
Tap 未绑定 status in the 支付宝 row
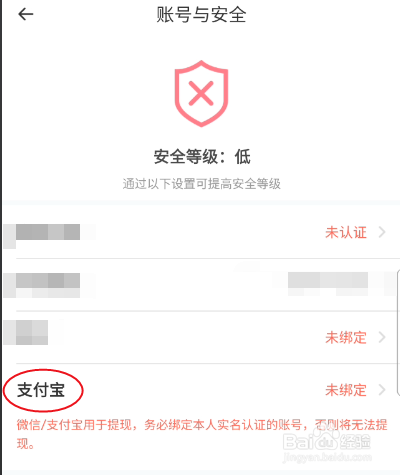(346, 390)
